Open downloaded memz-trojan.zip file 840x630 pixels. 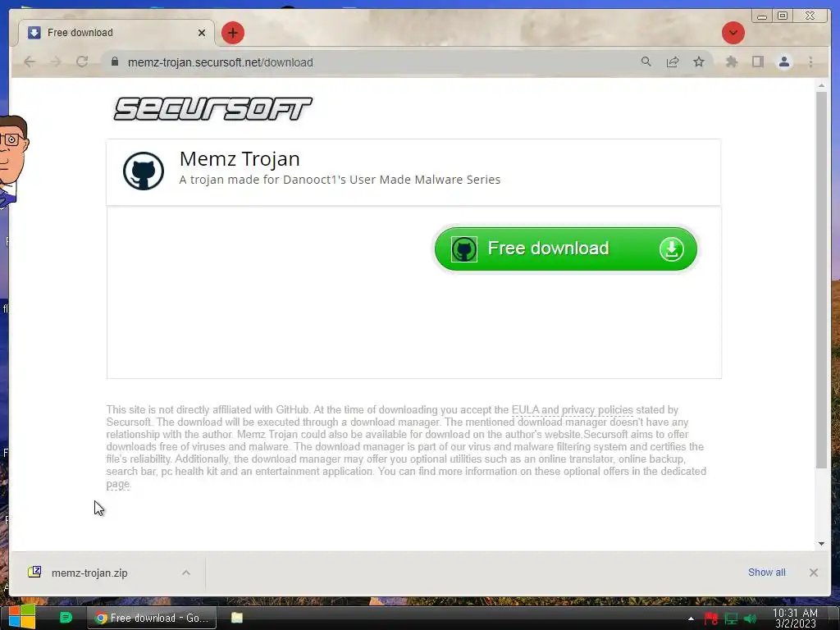coord(89,573)
